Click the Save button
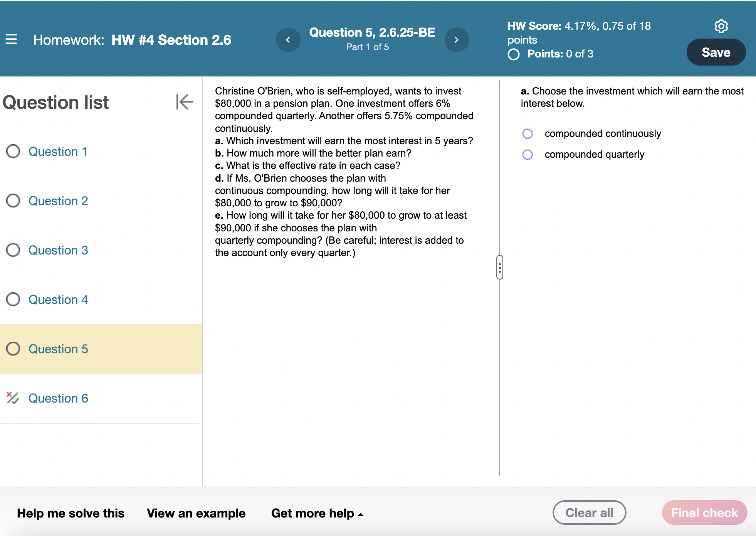The image size is (756, 536). (716, 52)
